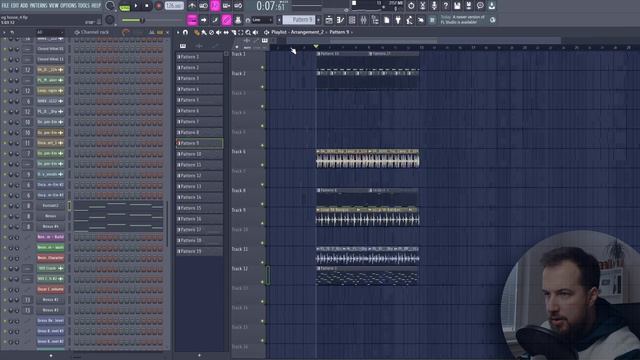Toggle the pink typing keyboard icon

coord(192,20)
